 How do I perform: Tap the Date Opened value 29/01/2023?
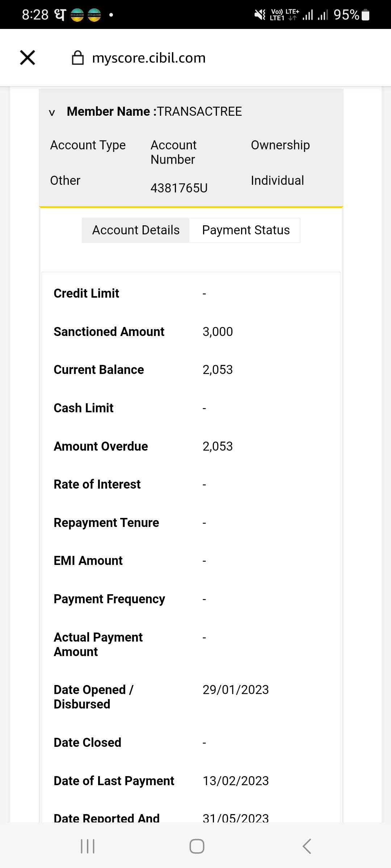coord(236,690)
